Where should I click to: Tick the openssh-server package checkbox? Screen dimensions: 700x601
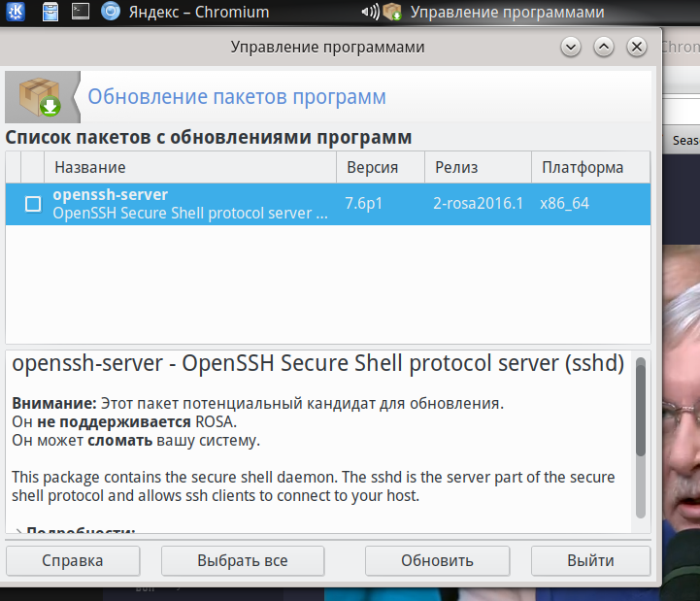click(33, 204)
